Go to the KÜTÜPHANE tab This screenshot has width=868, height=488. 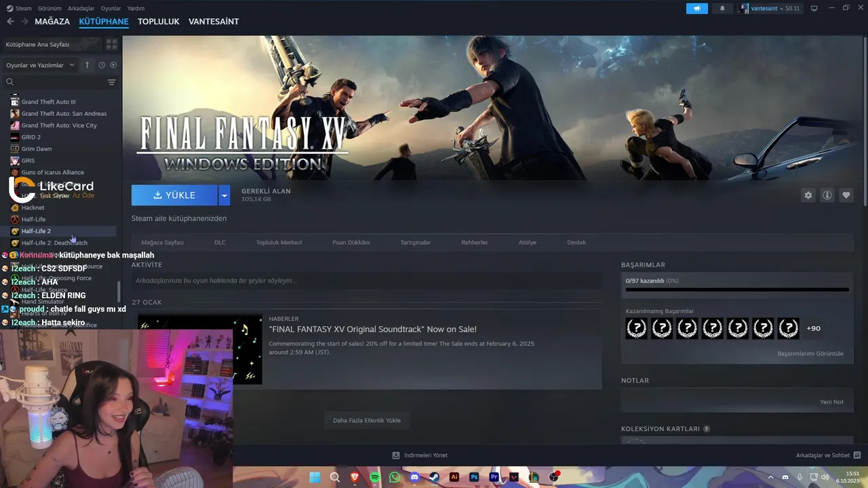[x=104, y=22]
